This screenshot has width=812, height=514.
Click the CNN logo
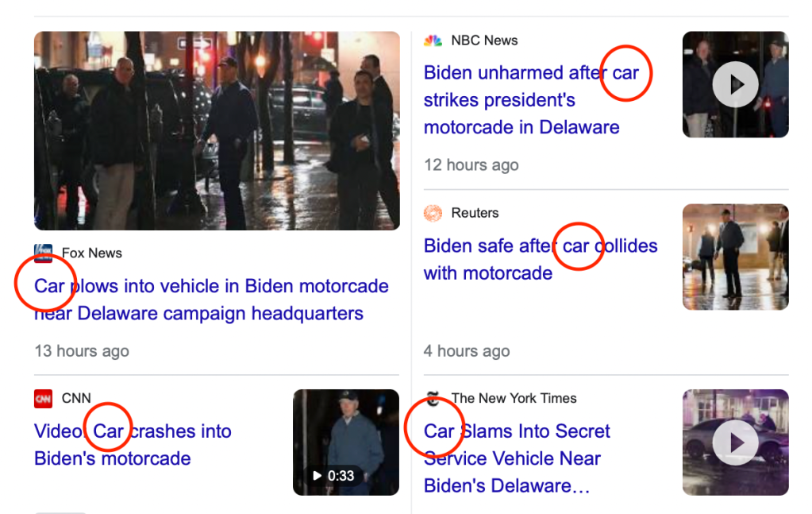pyautogui.click(x=44, y=398)
